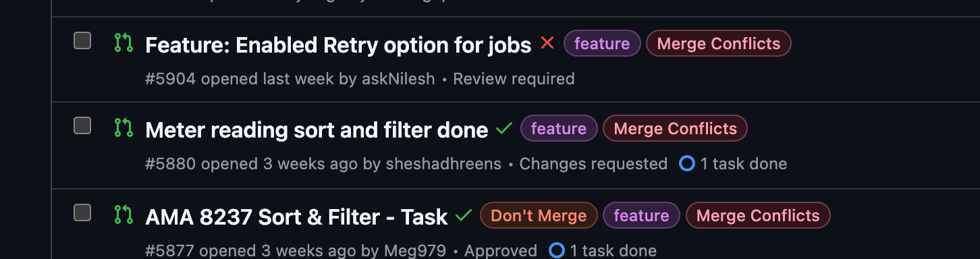Click pull request icon for Meter reading PR
This screenshot has width=980, height=259.
124,127
